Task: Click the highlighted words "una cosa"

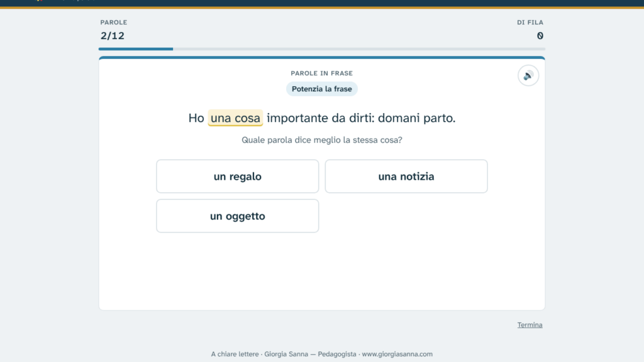Action: (235, 118)
